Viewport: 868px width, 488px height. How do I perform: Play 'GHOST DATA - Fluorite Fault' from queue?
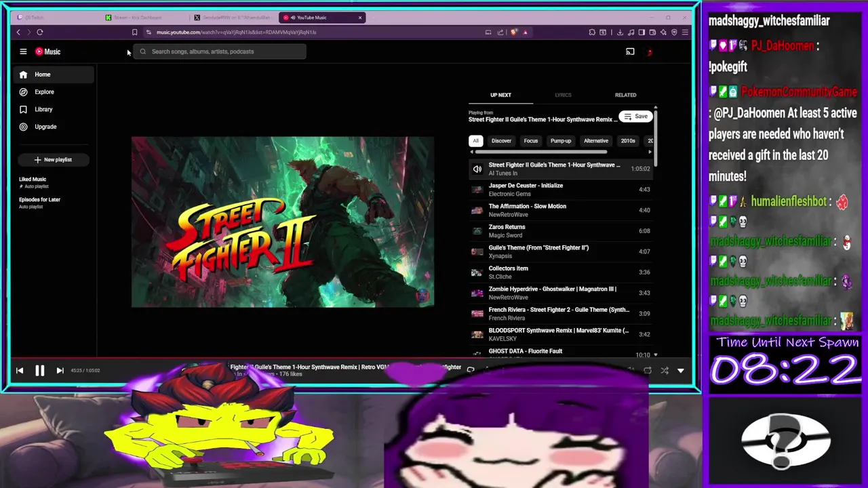[560, 352]
